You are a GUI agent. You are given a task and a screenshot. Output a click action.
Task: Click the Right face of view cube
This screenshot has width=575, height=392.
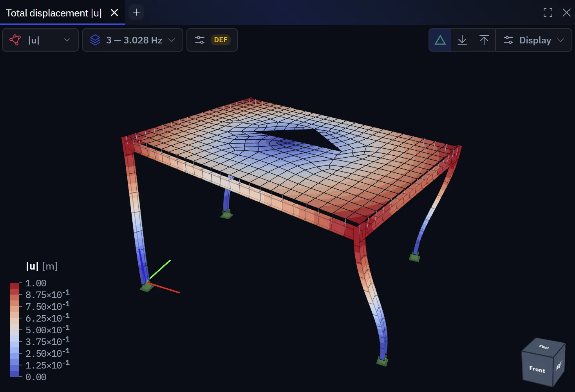click(x=559, y=365)
